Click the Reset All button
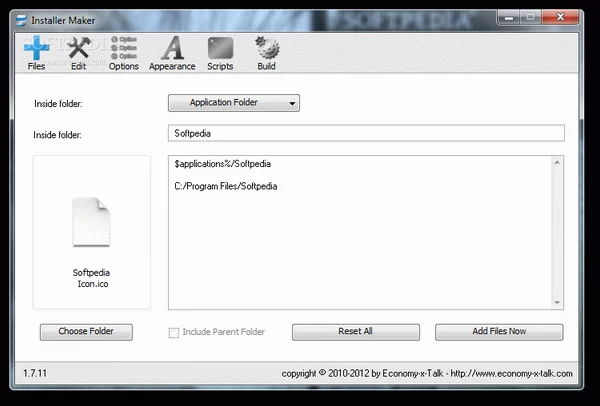The width and height of the screenshot is (600, 406). click(x=355, y=332)
